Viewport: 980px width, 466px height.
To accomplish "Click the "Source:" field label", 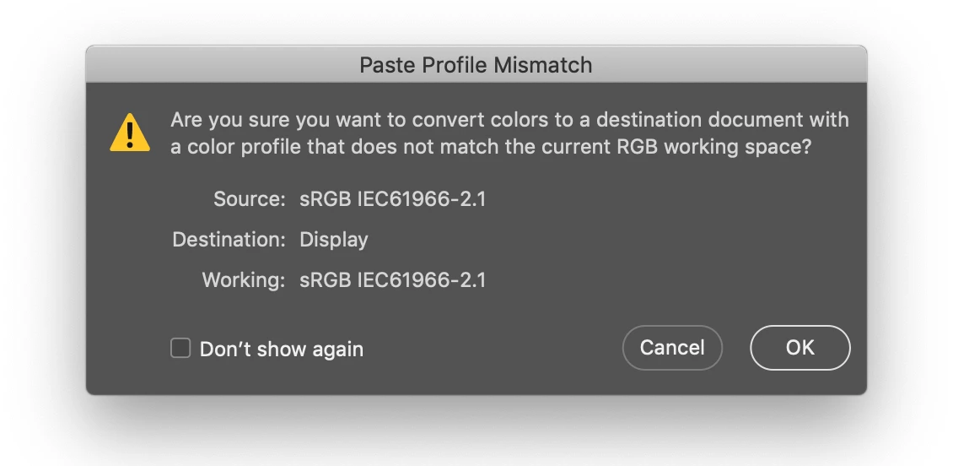I will pyautogui.click(x=250, y=199).
